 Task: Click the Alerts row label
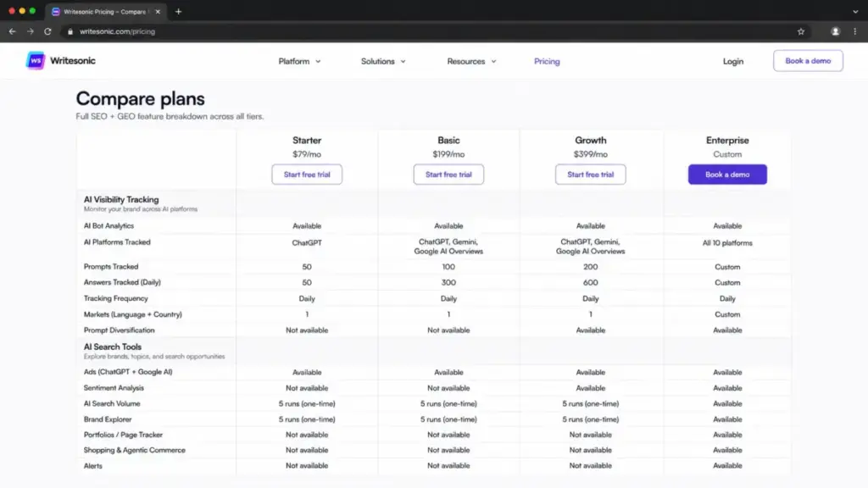[x=93, y=466]
